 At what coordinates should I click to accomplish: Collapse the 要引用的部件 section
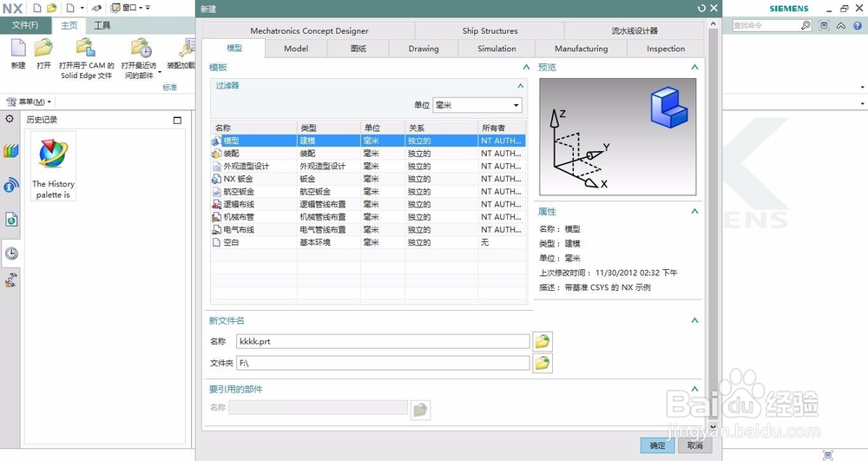[694, 389]
